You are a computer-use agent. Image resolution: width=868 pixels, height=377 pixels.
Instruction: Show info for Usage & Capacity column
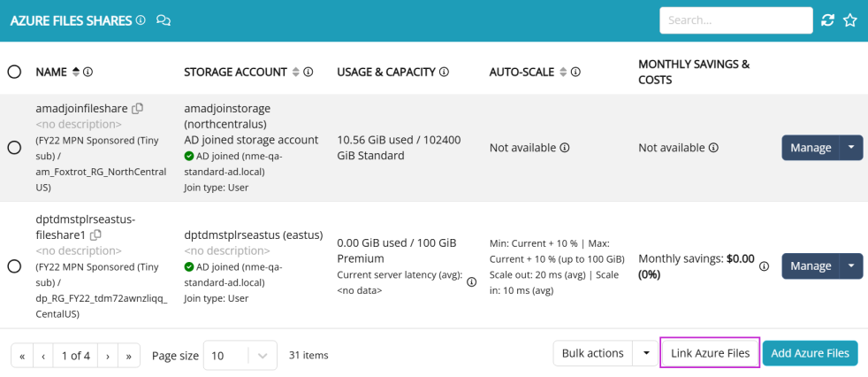click(444, 72)
